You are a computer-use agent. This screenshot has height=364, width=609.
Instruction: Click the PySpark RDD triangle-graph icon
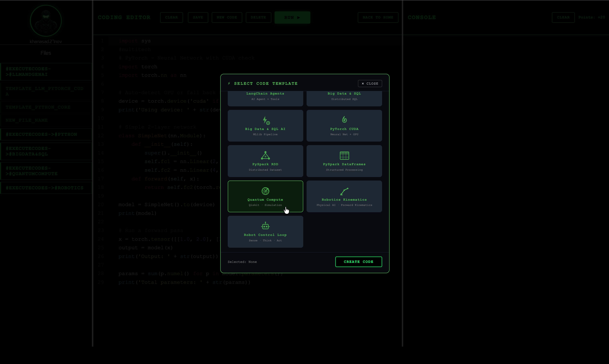(265, 155)
